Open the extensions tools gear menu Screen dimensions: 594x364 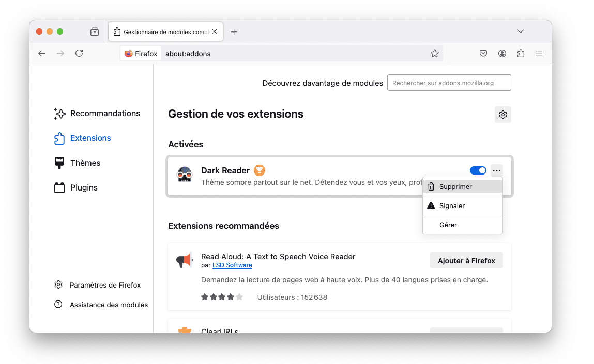pyautogui.click(x=502, y=115)
